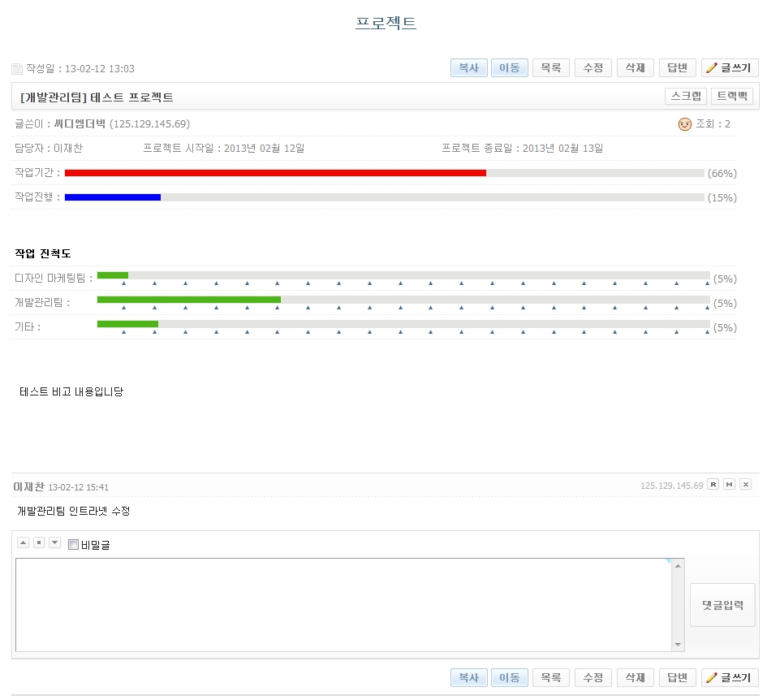
Task: Open the list with bottom 목록 button
Action: pyautogui.click(x=551, y=677)
